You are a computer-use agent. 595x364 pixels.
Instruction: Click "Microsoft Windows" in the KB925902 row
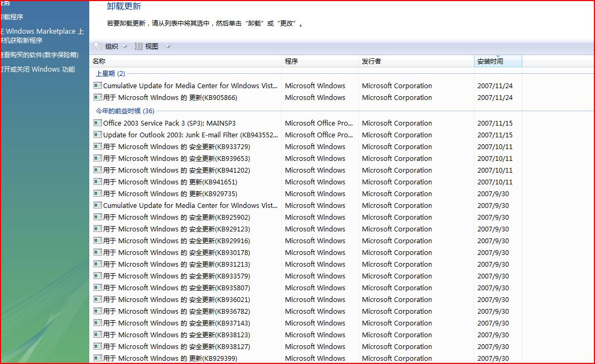315,217
